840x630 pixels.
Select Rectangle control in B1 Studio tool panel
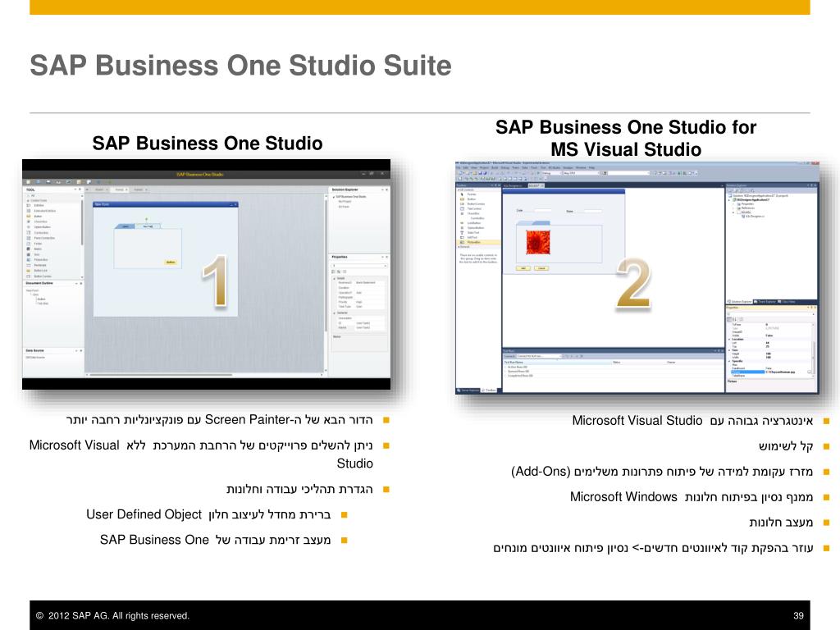click(39, 265)
